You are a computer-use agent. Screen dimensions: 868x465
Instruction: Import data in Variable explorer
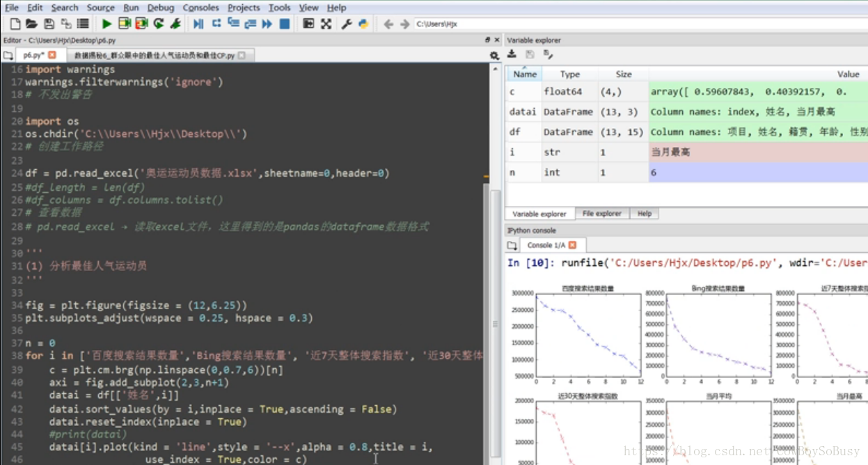pos(512,54)
